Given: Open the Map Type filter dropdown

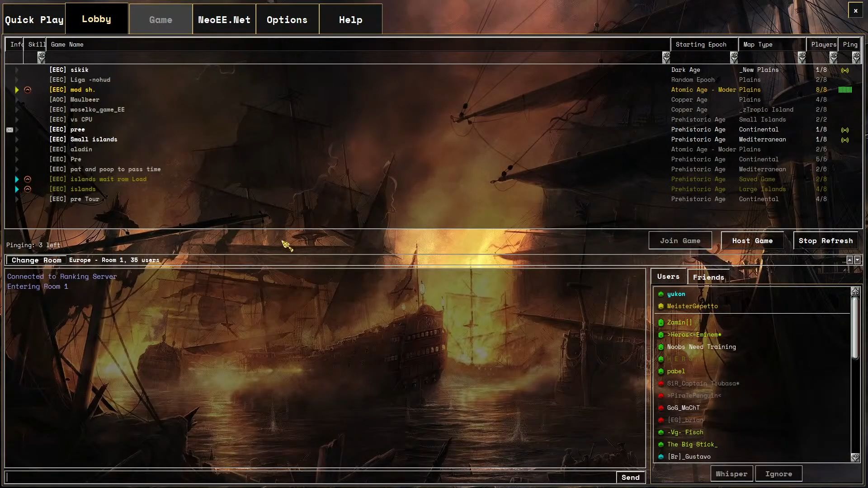Looking at the screenshot, I should click(802, 57).
